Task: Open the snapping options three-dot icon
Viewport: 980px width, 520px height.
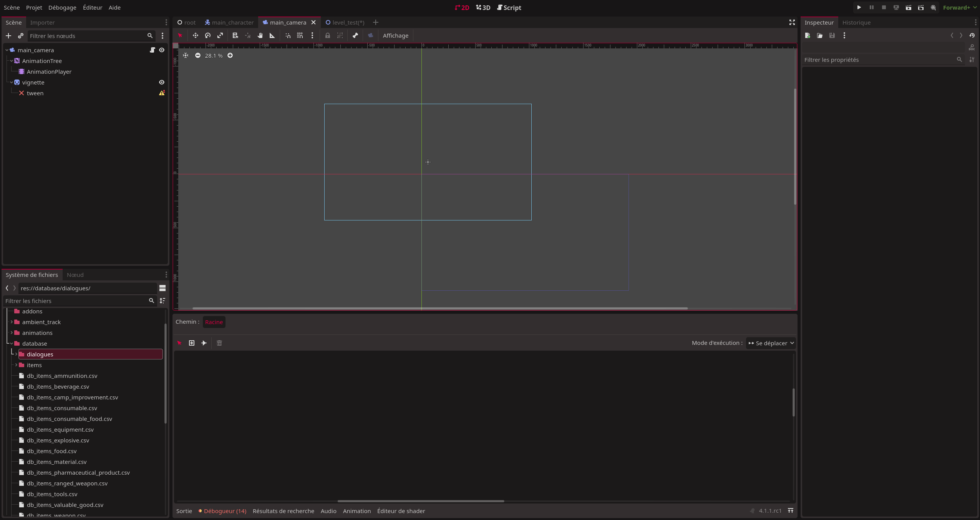Action: click(312, 35)
